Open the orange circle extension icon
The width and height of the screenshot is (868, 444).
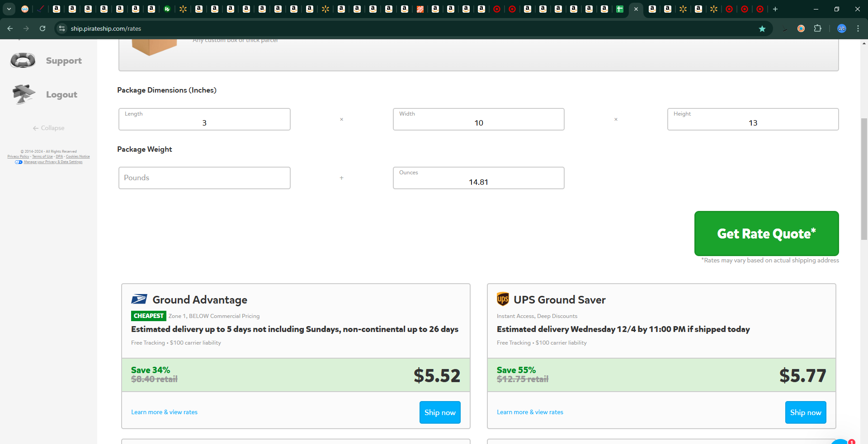point(801,28)
